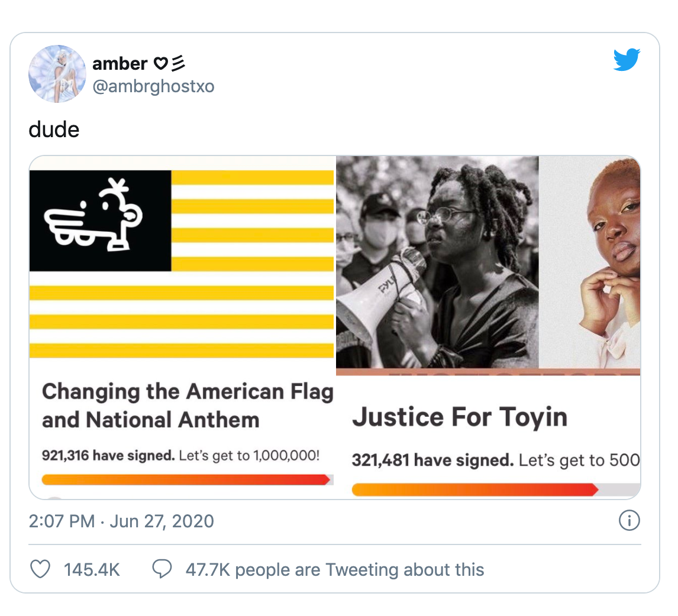The image size is (678, 616).
Task: Open the yellow striped flag petition image
Action: [182, 264]
